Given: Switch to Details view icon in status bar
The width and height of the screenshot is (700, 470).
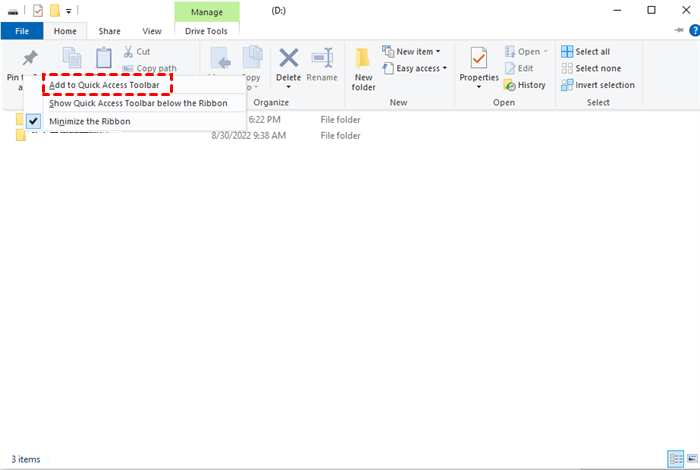Looking at the screenshot, I should pos(675,459).
